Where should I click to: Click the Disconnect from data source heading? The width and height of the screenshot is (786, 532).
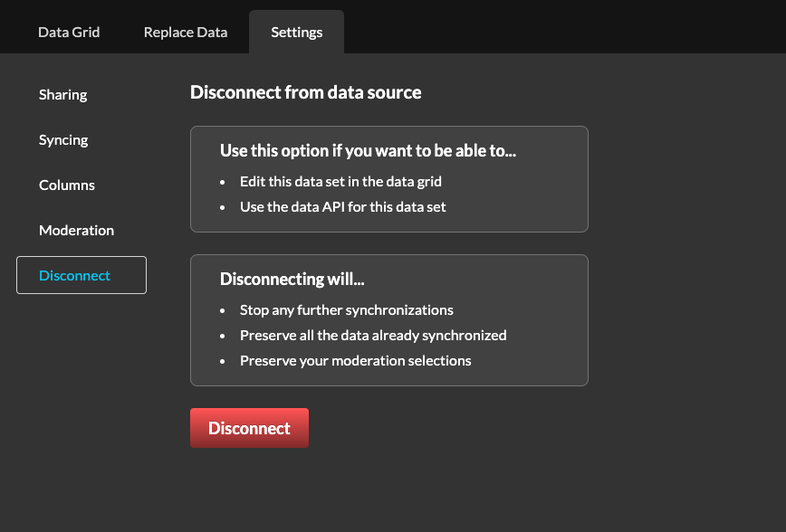pyautogui.click(x=305, y=92)
